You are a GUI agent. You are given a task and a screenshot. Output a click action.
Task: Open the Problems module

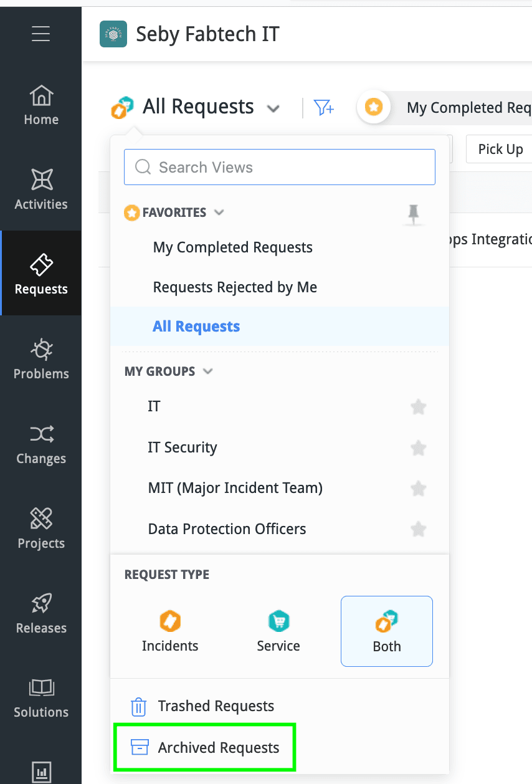point(41,359)
